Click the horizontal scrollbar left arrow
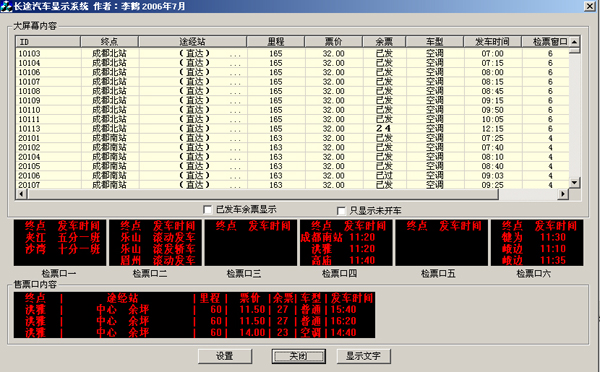The width and height of the screenshot is (600, 372). tap(21, 194)
